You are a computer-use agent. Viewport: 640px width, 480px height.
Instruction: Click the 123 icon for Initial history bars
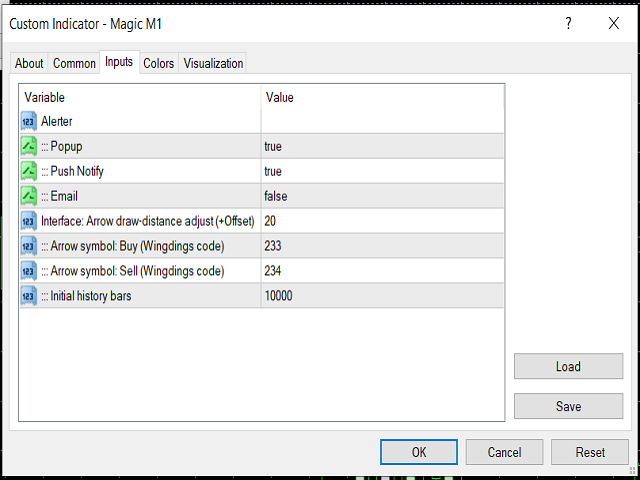tap(29, 296)
